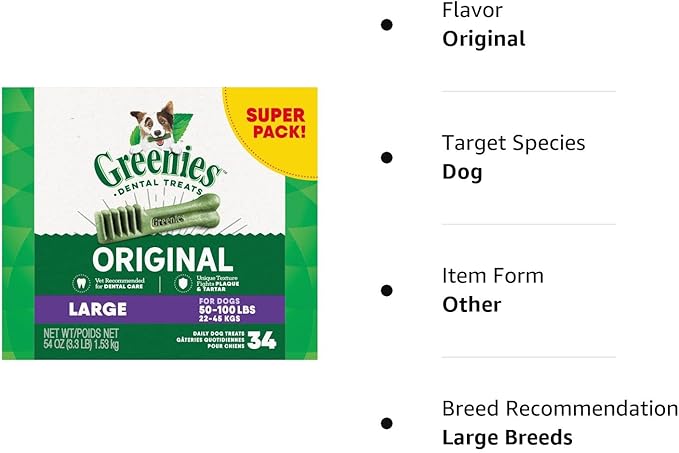The height and width of the screenshot is (453, 679).
Task: Click the bullet beside Item Form
Action: [386, 291]
